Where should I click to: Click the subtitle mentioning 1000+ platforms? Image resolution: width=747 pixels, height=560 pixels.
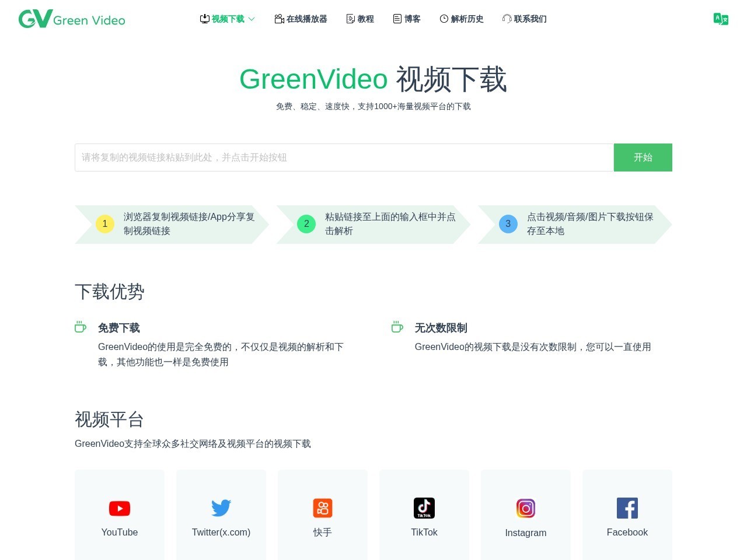373,106
